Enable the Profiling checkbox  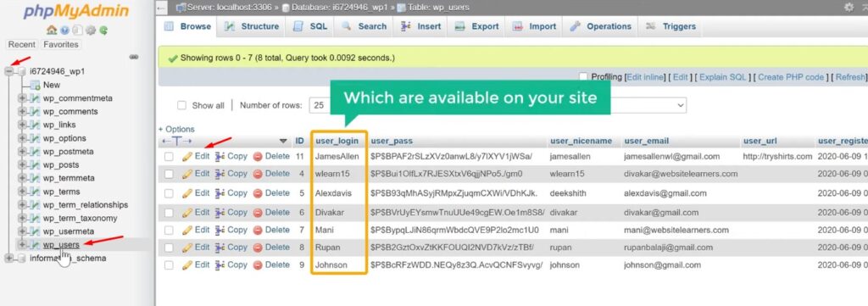pos(583,77)
